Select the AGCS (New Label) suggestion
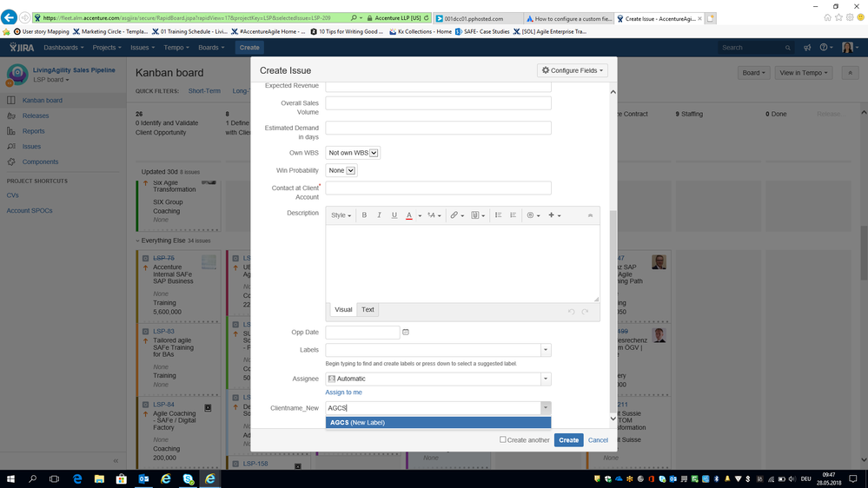The width and height of the screenshot is (868, 488). [x=438, y=422]
